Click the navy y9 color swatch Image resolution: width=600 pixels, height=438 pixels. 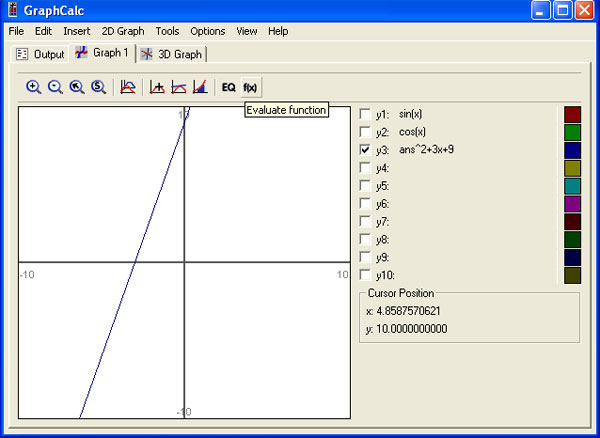click(x=572, y=257)
